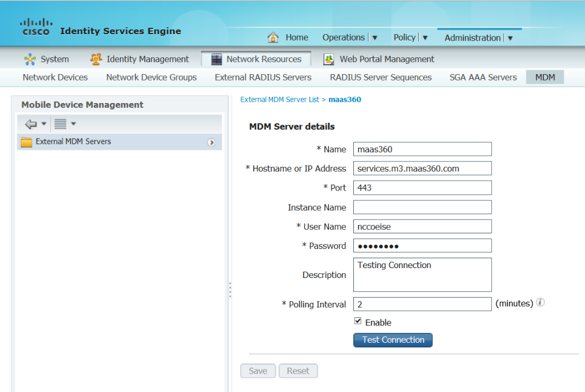Click the maas360 breadcrumb link
Image resolution: width=585 pixels, height=392 pixels.
345,100
